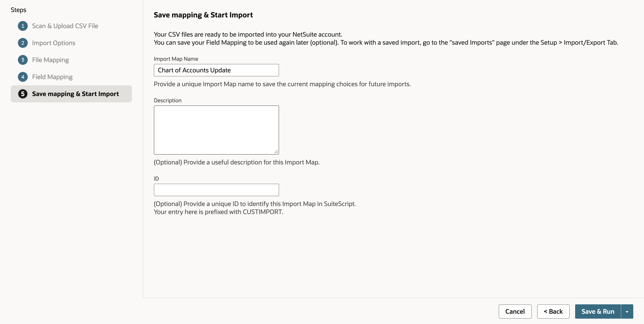
Task: Click 'Your CSV files are ready' sentence
Action: pos(248,34)
